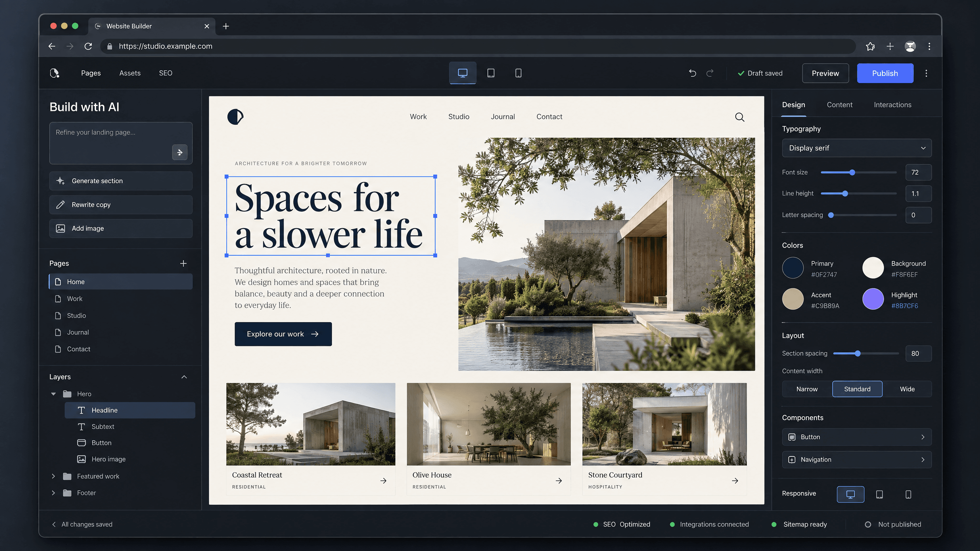Screen dimensions: 980x551
Task: Click Generate section
Action: coord(121,181)
